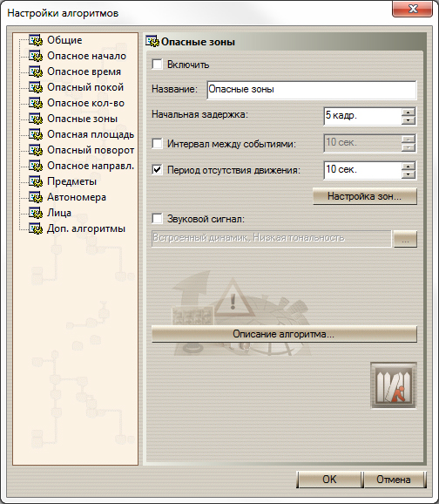Enable the Звуковой сигнал checkbox
The image size is (439, 504).
click(157, 219)
